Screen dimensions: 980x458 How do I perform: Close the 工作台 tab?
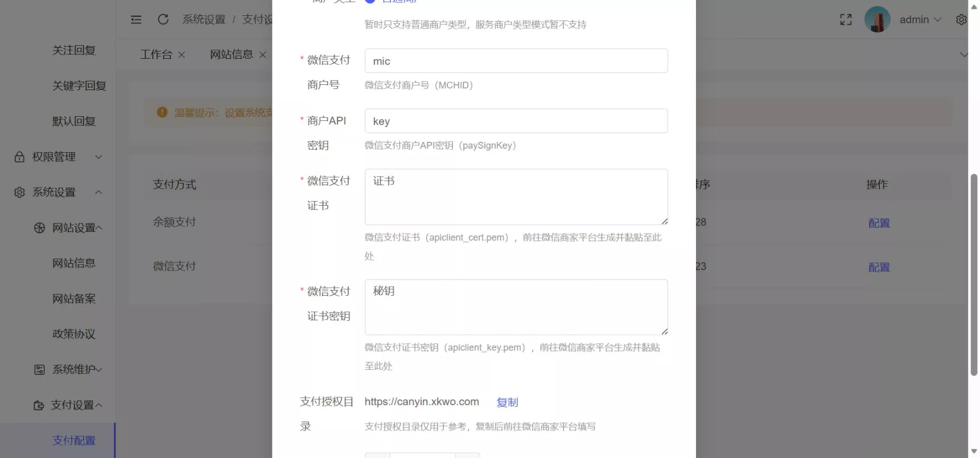click(x=182, y=55)
